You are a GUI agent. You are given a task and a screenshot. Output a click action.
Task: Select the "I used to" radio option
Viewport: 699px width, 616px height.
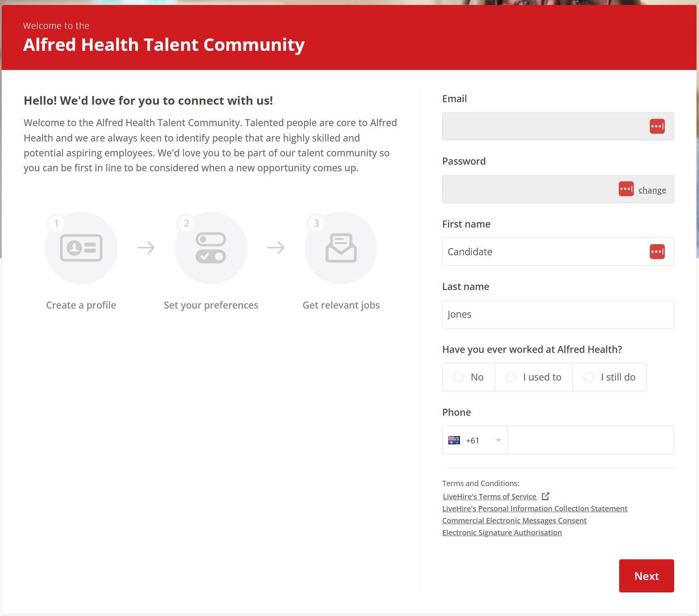point(511,377)
